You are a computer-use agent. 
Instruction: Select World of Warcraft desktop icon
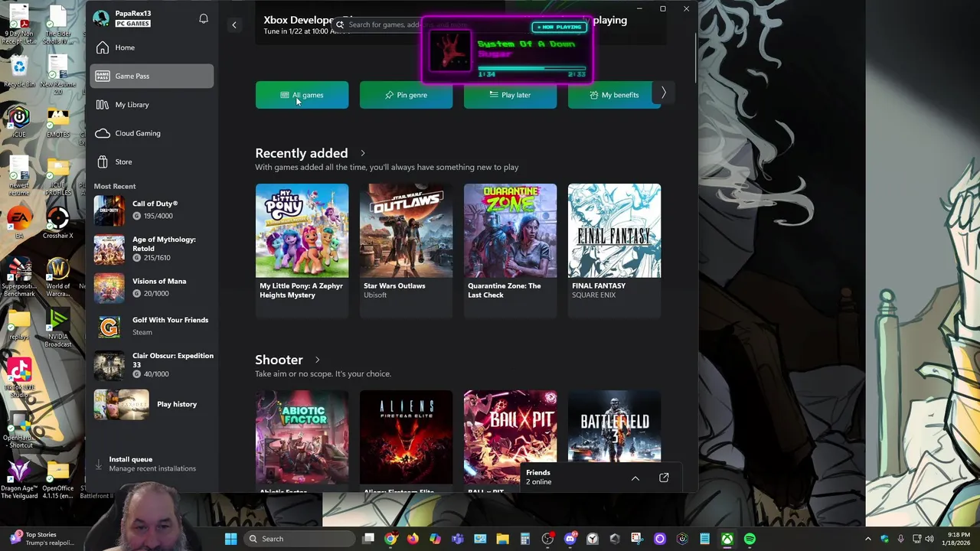coord(58,278)
